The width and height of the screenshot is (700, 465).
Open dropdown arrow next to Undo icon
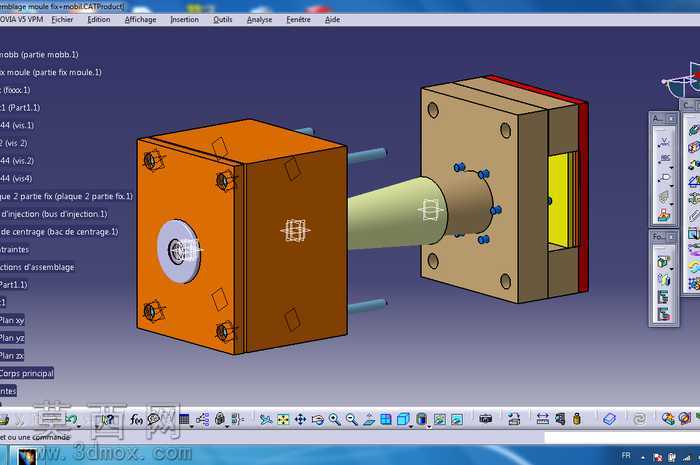click(79, 426)
